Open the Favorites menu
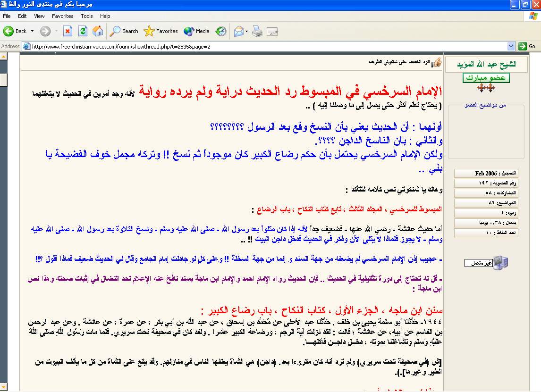This screenshot has height=392, width=541. click(62, 16)
